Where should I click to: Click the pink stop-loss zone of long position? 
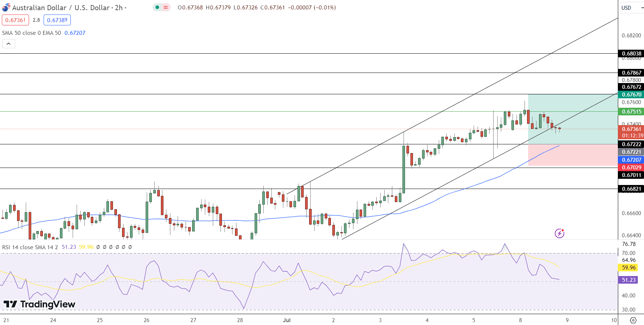pyautogui.click(x=573, y=155)
